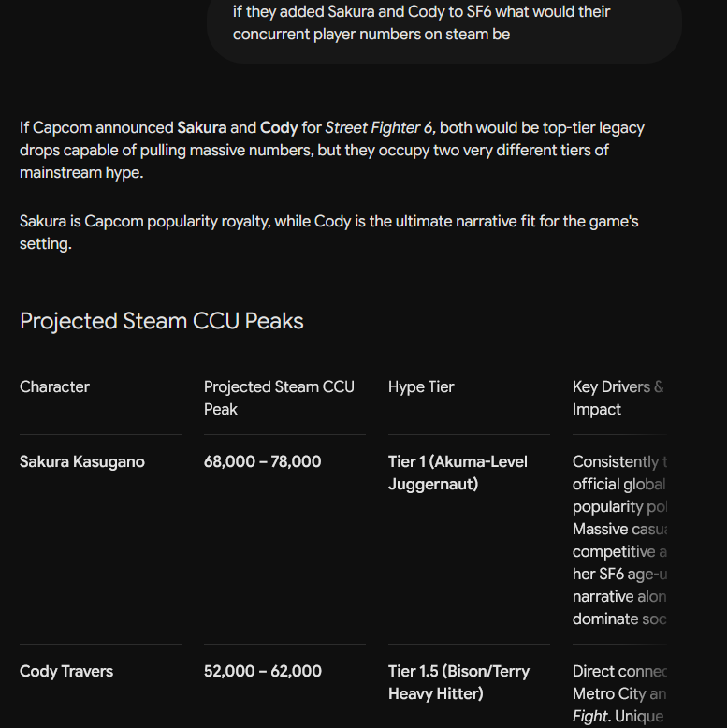Image resolution: width=727 pixels, height=728 pixels.
Task: Click the 'Cody Travers' table cell
Action: pos(66,671)
